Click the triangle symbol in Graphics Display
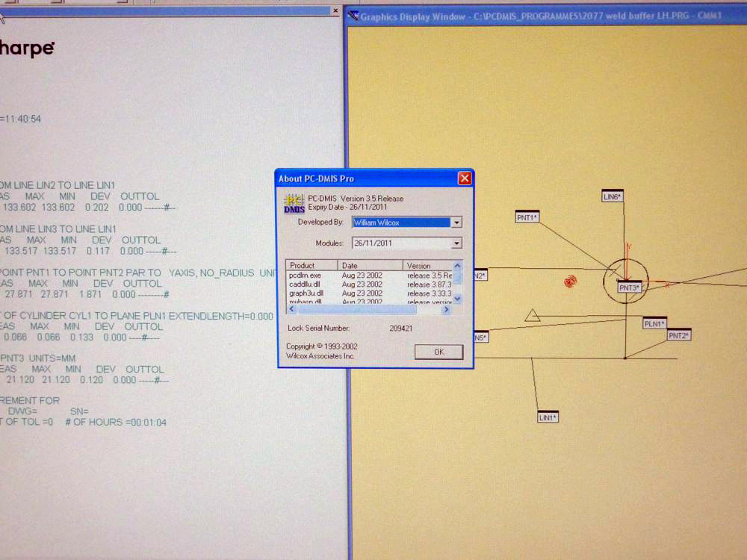 pos(532,315)
